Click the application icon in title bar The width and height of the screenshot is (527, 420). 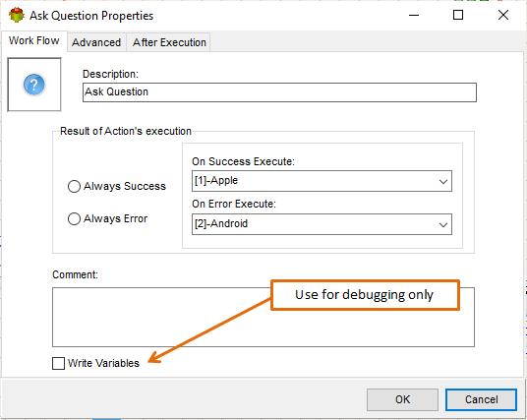click(x=16, y=15)
